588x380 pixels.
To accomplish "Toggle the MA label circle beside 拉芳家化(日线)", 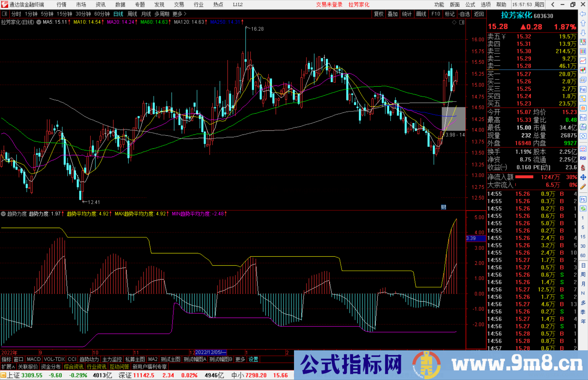I will click(x=39, y=22).
